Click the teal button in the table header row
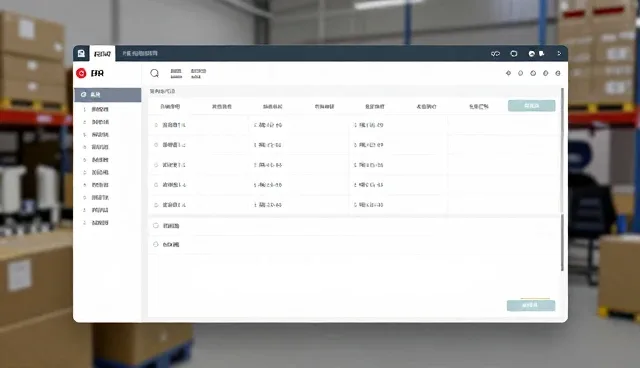 (x=531, y=106)
